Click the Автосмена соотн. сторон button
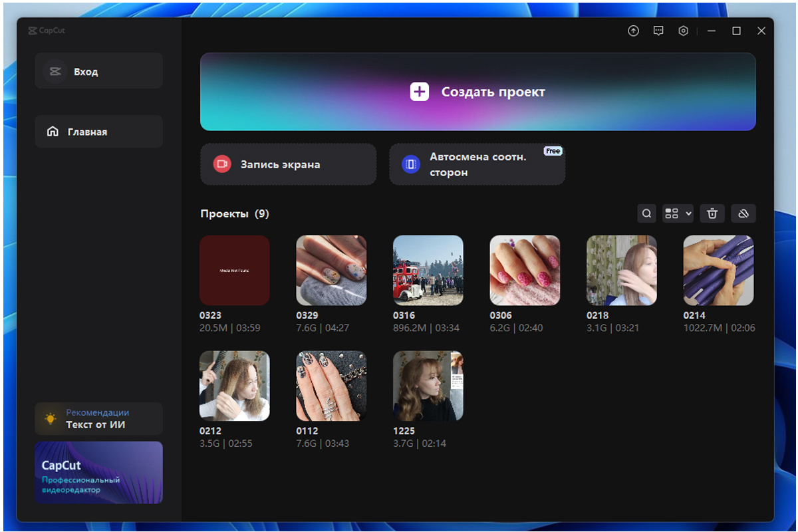 coord(477,164)
